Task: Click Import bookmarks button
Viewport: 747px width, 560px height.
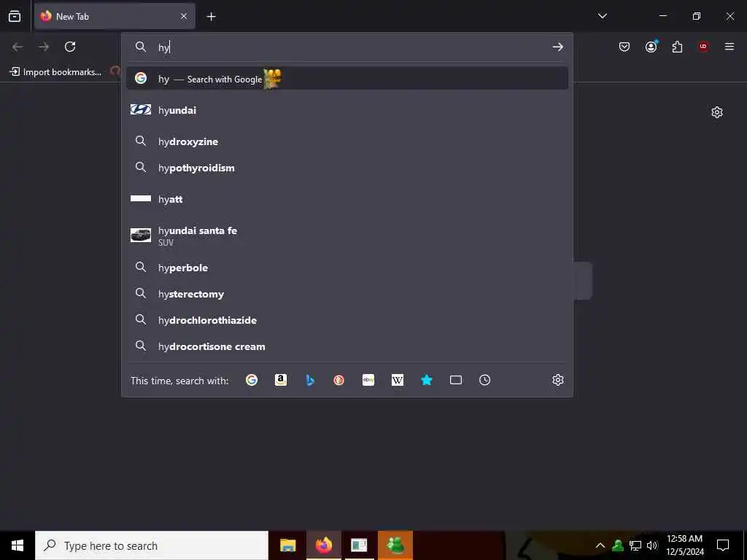Action: 55,72
